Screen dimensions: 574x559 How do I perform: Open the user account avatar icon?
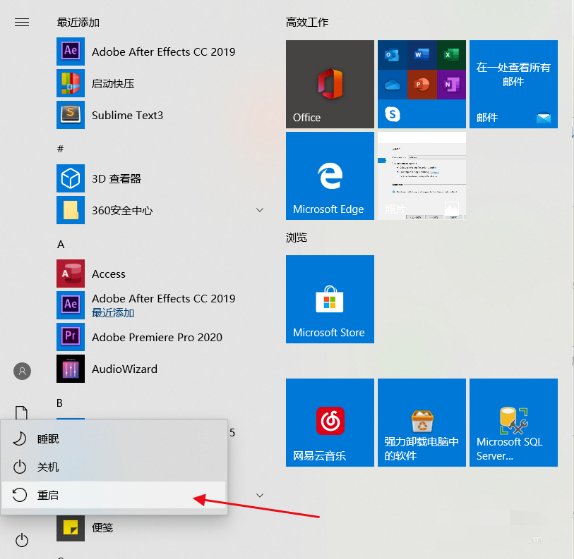pos(22,371)
